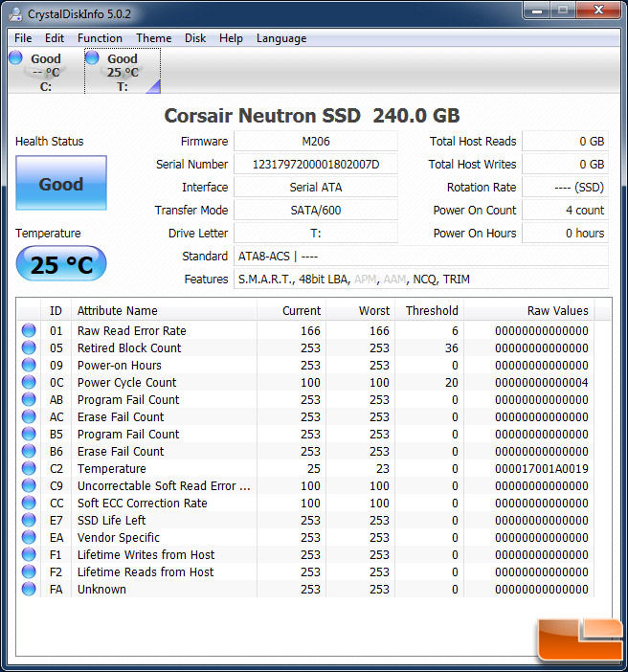
Task: Open the Theme menu
Action: pos(153,38)
